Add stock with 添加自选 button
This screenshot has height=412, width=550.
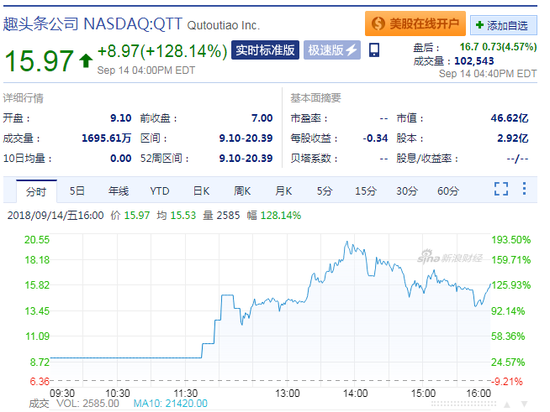point(503,25)
